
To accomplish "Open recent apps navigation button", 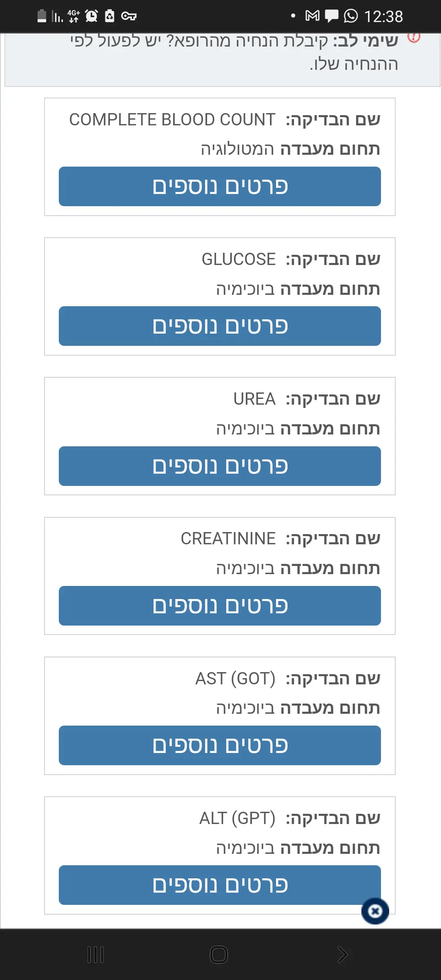I will click(96, 955).
